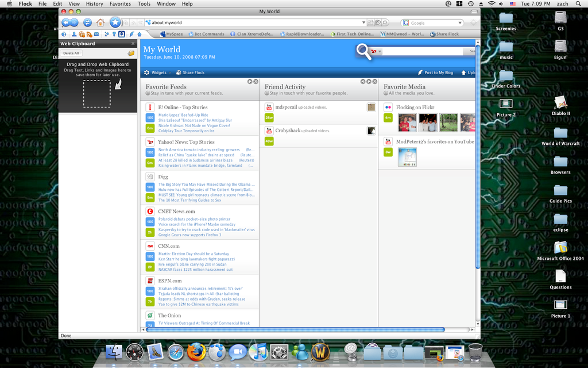Open the Media Bar icon
The width and height of the screenshot is (588, 368).
[x=82, y=34]
